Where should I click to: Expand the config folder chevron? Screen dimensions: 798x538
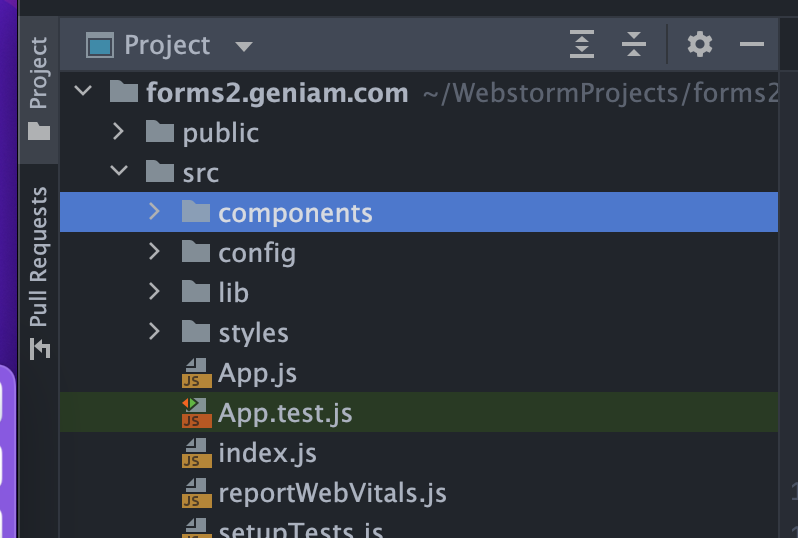(x=154, y=252)
